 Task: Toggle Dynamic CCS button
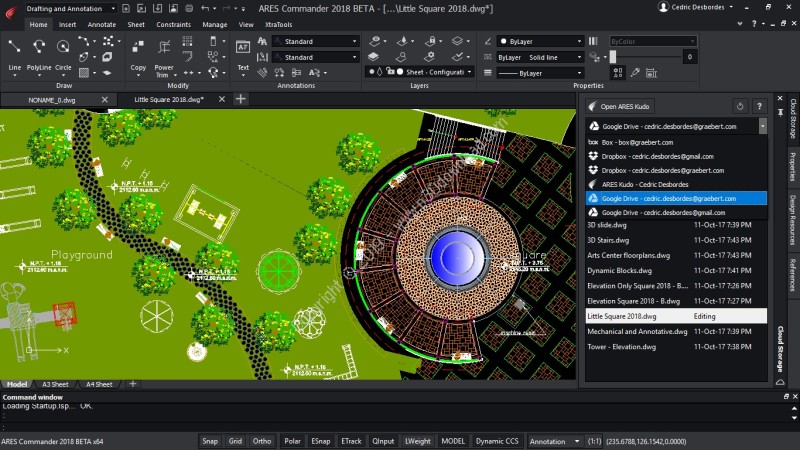coord(497,441)
